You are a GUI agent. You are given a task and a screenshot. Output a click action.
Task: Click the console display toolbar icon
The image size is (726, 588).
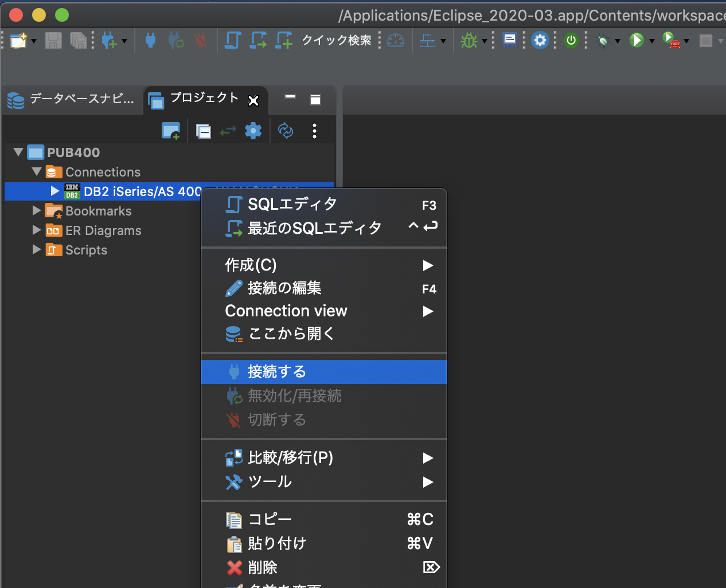(509, 40)
